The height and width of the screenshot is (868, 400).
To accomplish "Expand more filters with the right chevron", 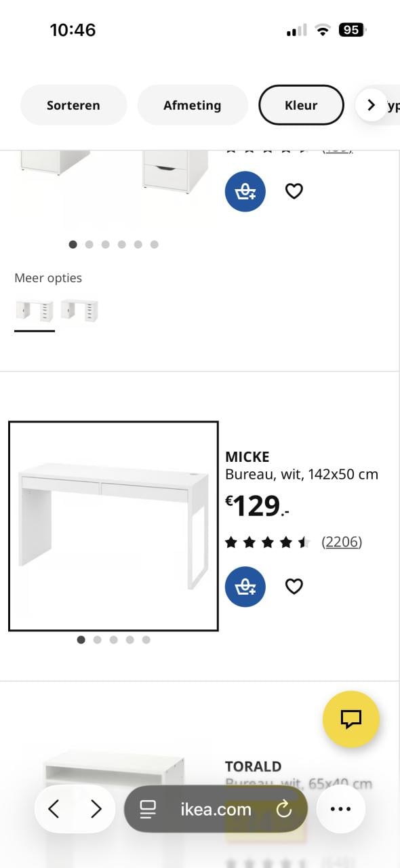I will click(x=371, y=105).
